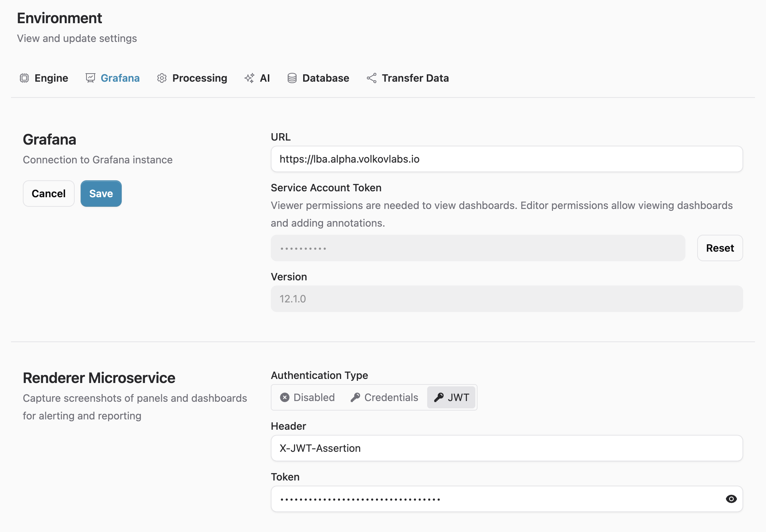Click the viewer permissions description text

pos(502,214)
